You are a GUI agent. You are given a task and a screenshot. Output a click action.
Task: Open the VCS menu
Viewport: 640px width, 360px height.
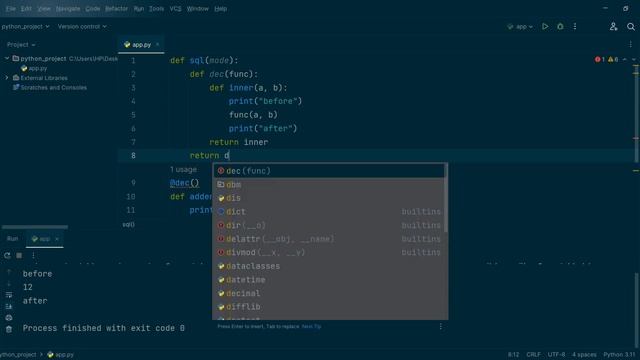(176, 9)
